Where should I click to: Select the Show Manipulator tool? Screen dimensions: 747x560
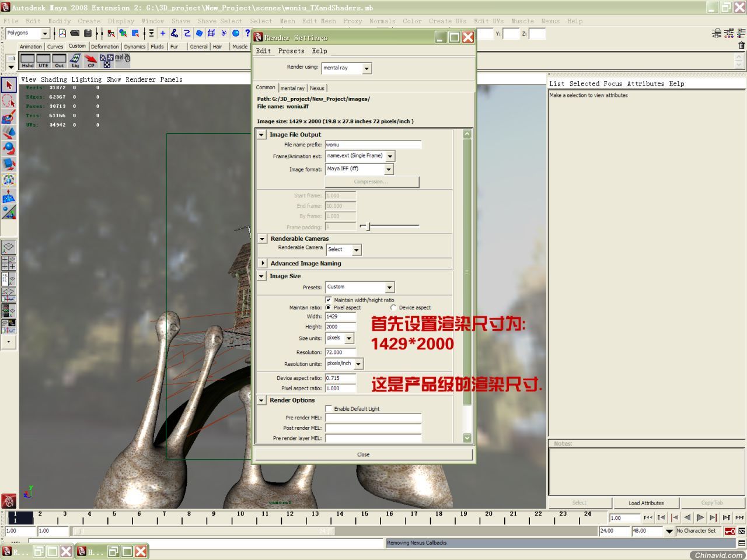8,212
